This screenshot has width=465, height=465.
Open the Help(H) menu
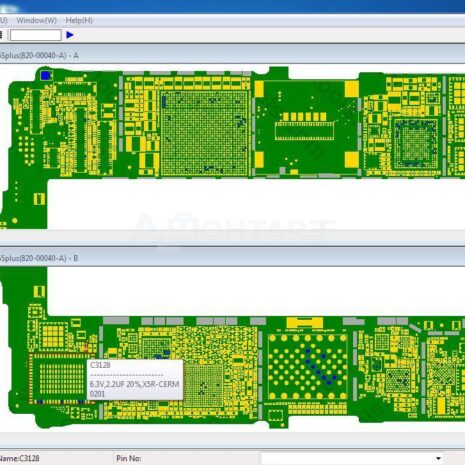point(79,20)
